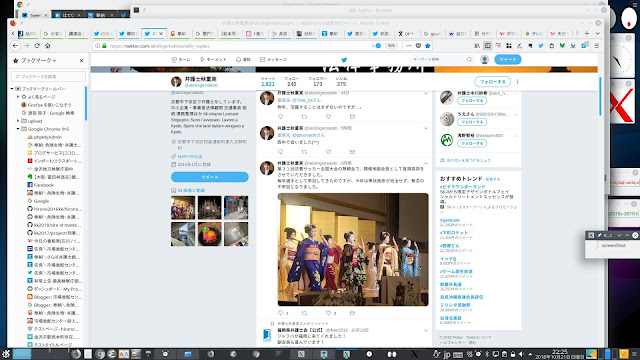Viewport: 640px width, 360px height.
Task: Open the メッセージ nav item on Twitter
Action: pos(273,60)
